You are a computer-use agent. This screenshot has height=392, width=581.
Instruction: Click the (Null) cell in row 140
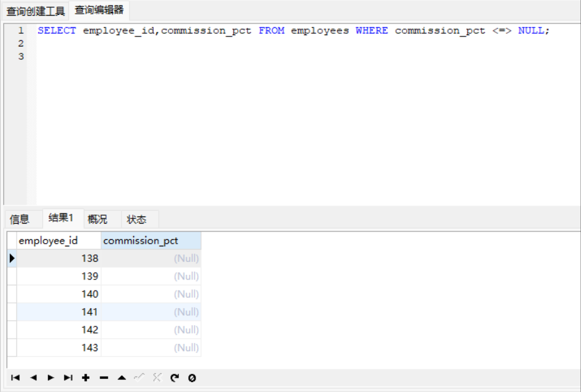click(151, 294)
